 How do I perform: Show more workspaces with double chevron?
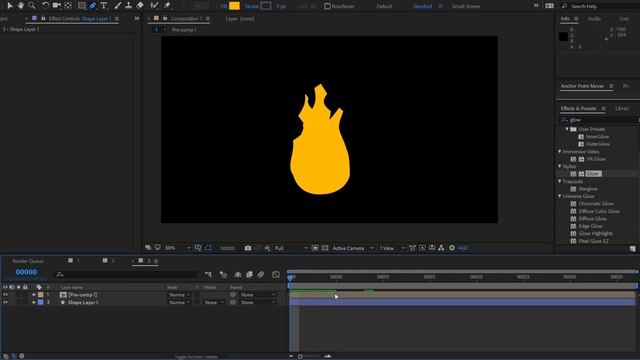(536, 6)
